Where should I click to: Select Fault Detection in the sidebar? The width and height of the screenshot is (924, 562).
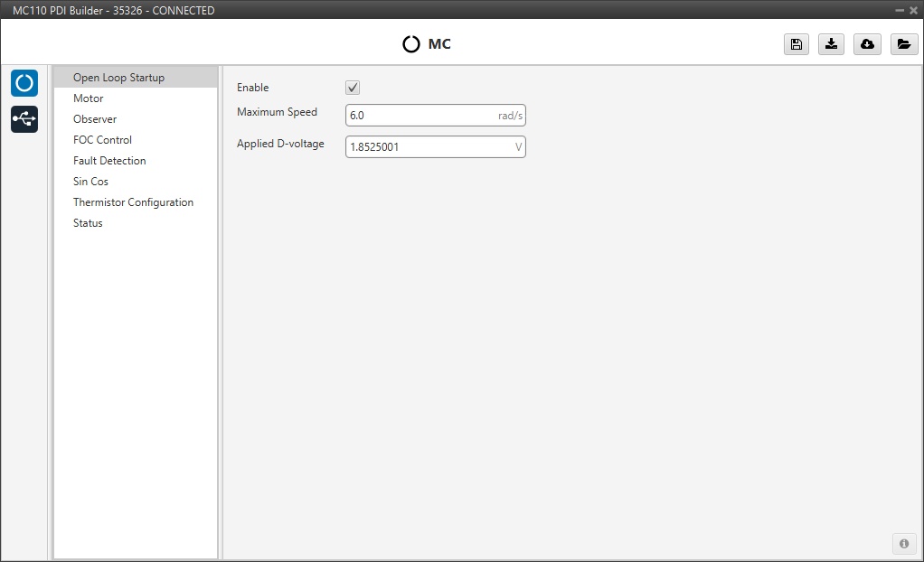[109, 161]
